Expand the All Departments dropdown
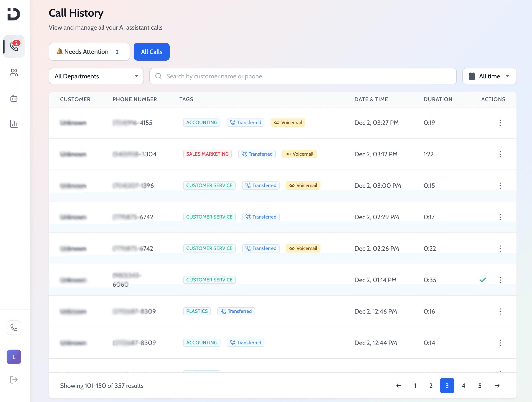Viewport: 532px width, 402px height. click(96, 76)
